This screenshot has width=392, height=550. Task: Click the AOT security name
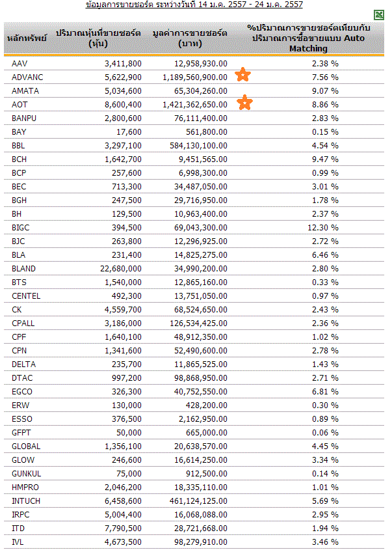click(x=20, y=105)
